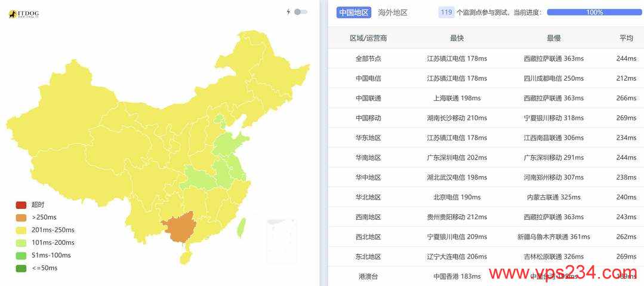Click the 最快 column header
644x286 pixels.
pos(457,38)
